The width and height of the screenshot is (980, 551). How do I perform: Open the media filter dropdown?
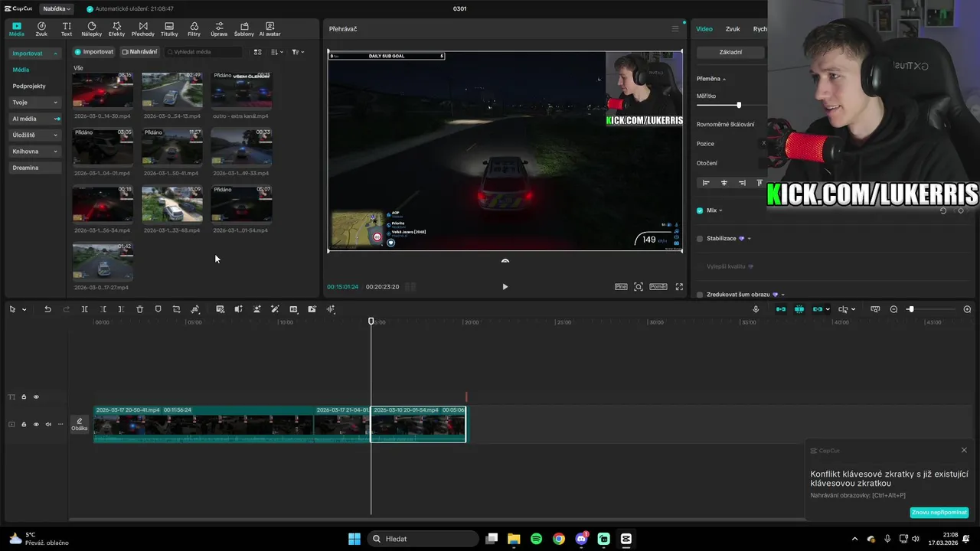[x=298, y=52]
